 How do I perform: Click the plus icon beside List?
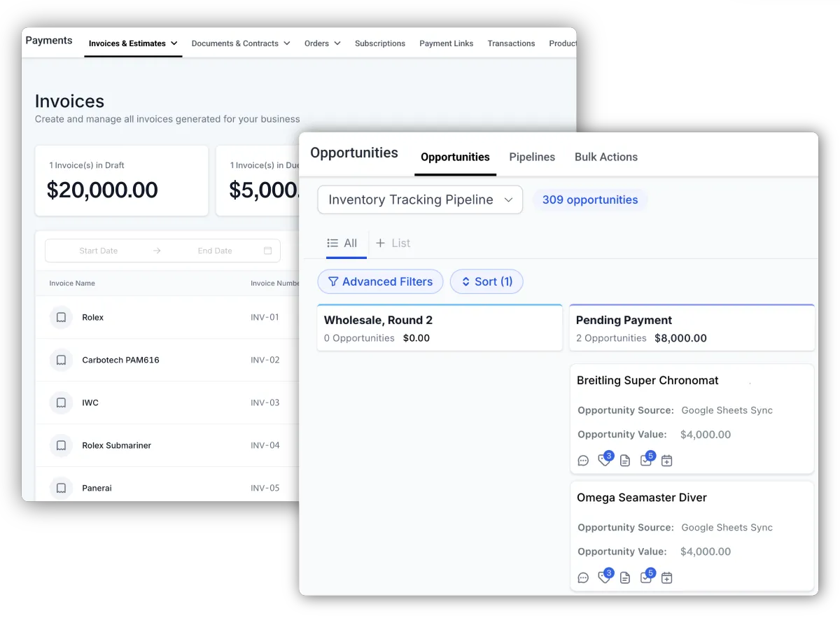[x=381, y=243]
